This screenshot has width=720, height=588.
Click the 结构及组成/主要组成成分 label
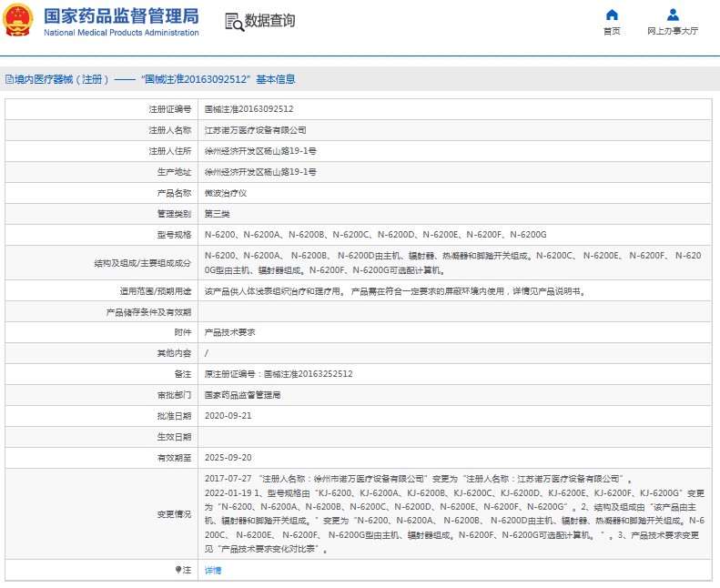point(143,263)
